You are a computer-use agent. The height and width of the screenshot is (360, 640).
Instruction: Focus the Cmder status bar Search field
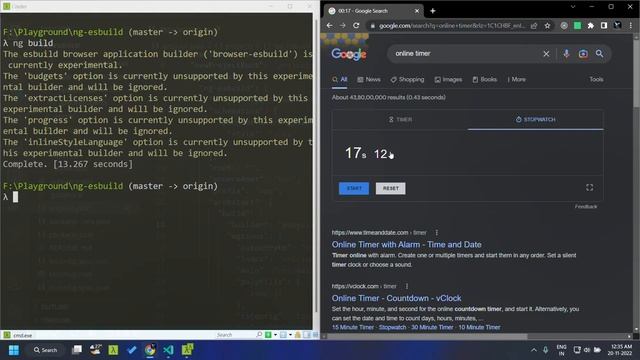click(238, 335)
